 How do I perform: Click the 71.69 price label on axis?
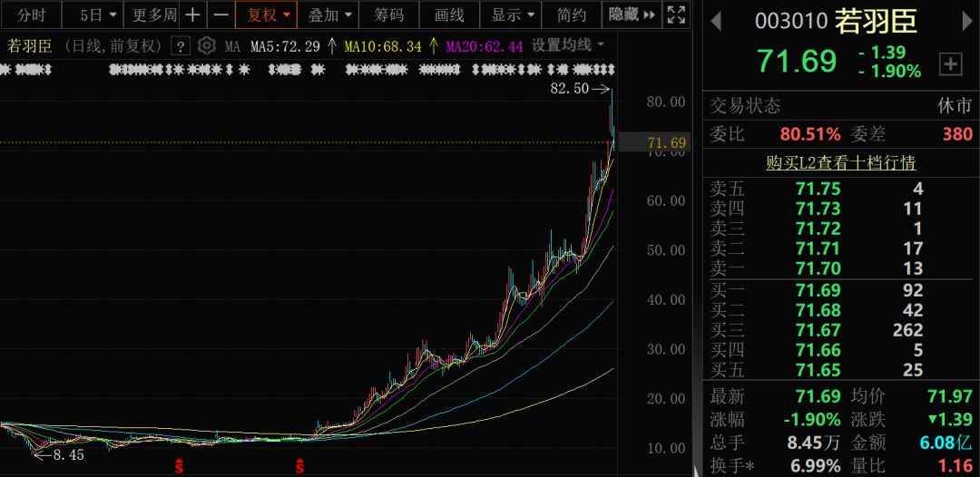pos(667,142)
